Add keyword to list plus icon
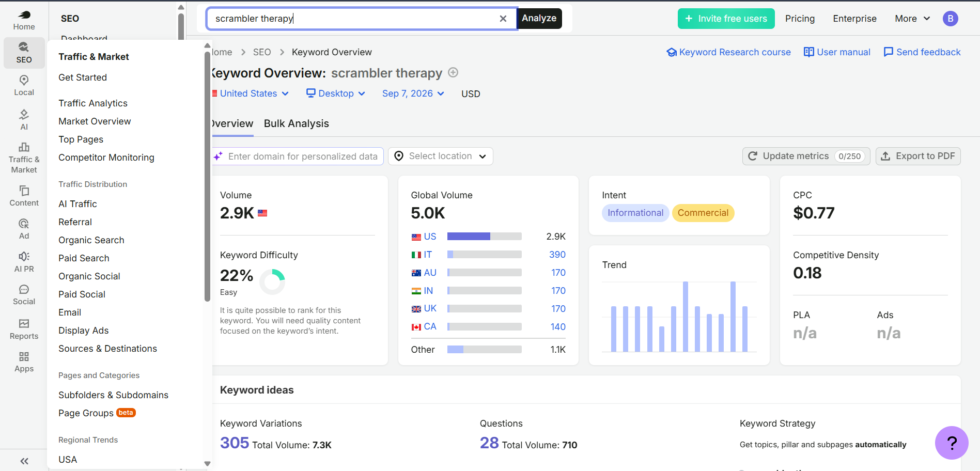Screen dimensions: 980x471 click(x=453, y=73)
